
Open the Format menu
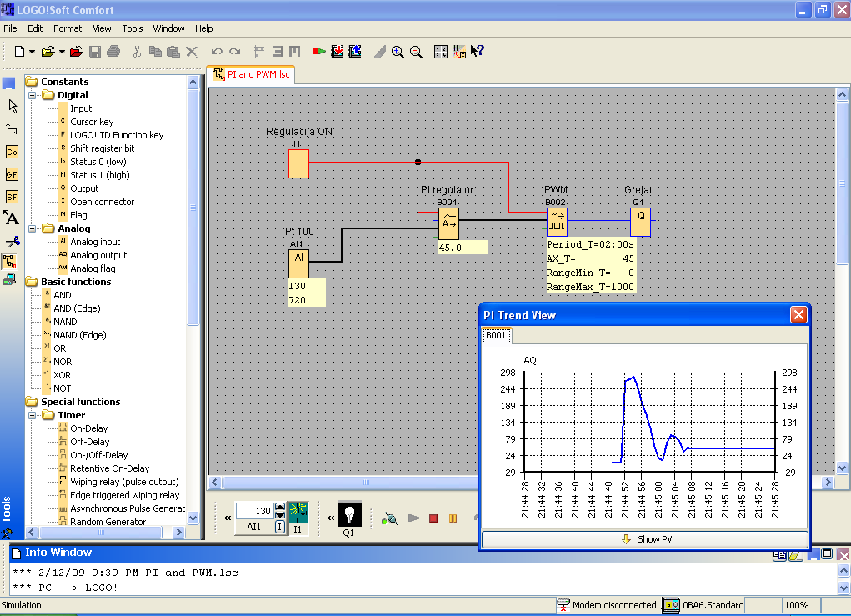click(68, 28)
